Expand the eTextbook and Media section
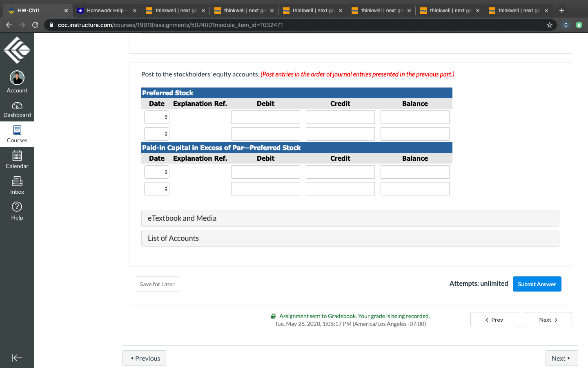 coord(350,218)
